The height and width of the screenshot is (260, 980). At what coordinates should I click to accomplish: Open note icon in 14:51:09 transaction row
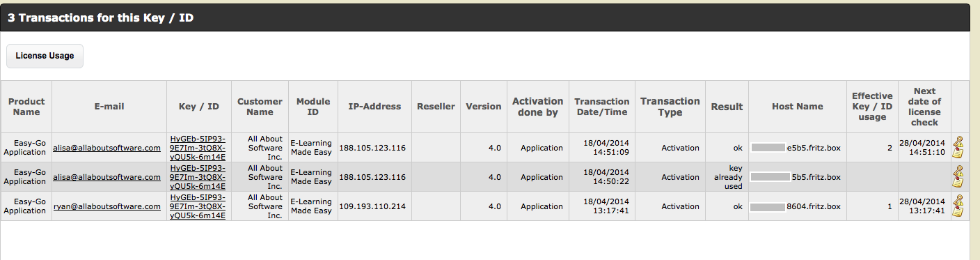coord(959,153)
